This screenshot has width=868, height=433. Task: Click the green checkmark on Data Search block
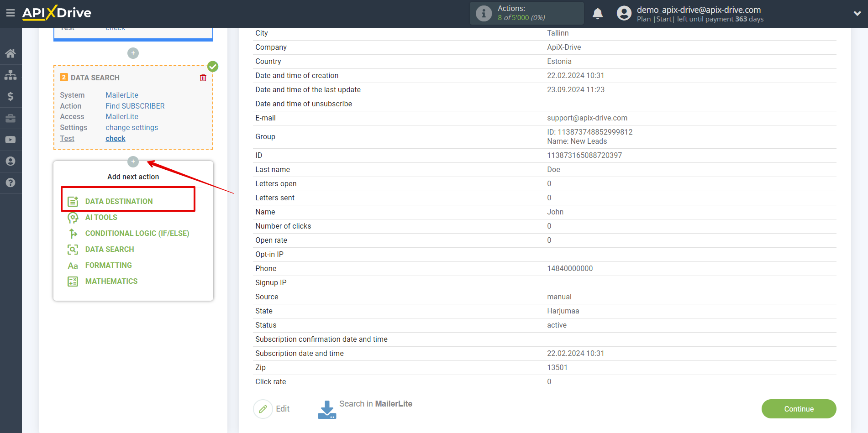213,67
